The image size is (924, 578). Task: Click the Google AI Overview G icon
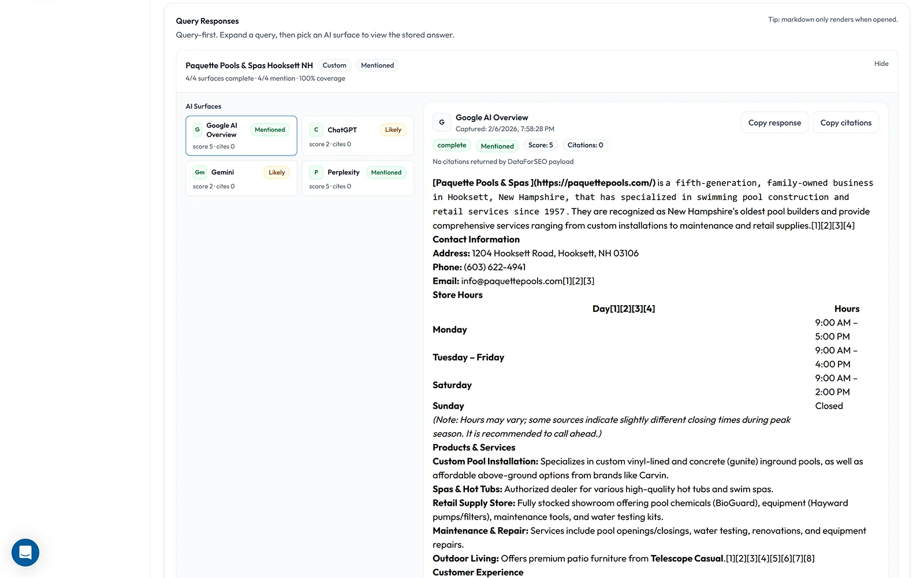coord(198,130)
